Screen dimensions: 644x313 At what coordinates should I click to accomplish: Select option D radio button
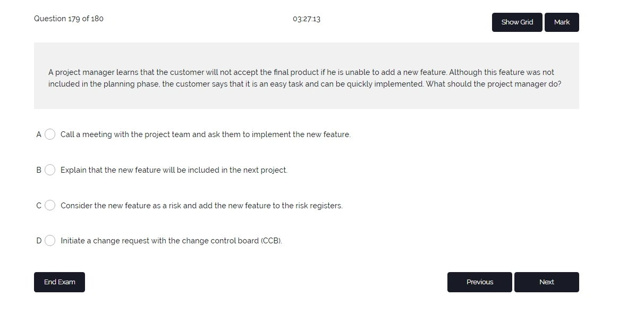tap(50, 241)
